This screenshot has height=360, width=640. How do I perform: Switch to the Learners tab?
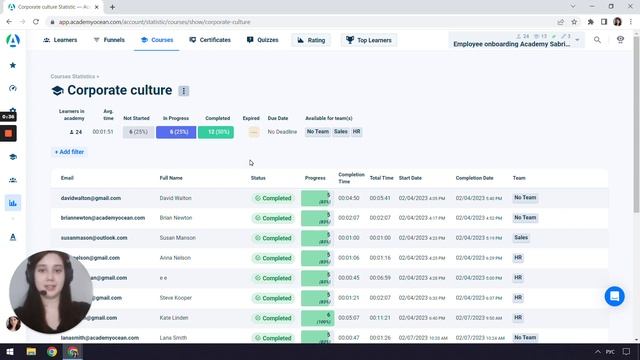click(60, 40)
